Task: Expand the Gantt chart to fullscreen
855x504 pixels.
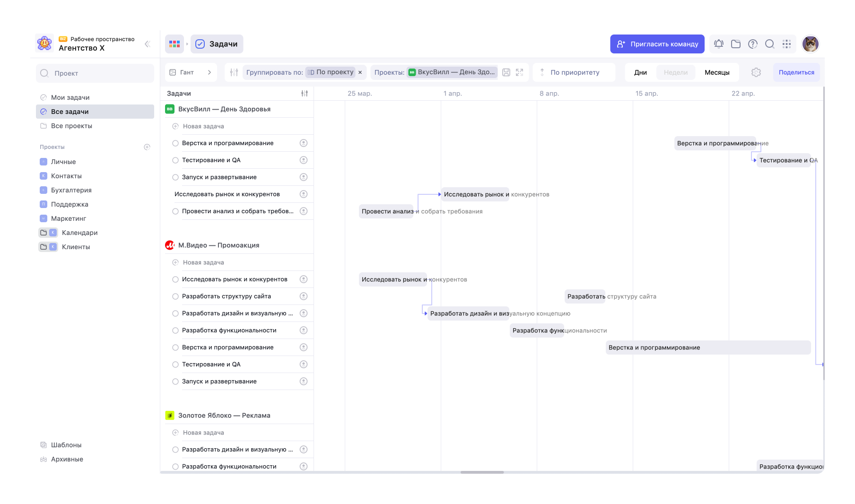Action: pyautogui.click(x=520, y=72)
